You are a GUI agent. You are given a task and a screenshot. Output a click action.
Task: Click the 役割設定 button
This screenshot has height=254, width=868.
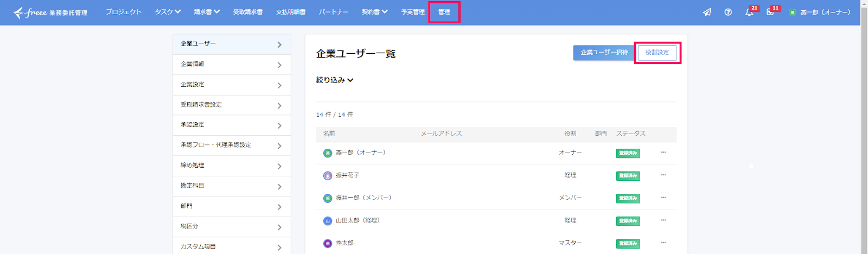pos(657,53)
